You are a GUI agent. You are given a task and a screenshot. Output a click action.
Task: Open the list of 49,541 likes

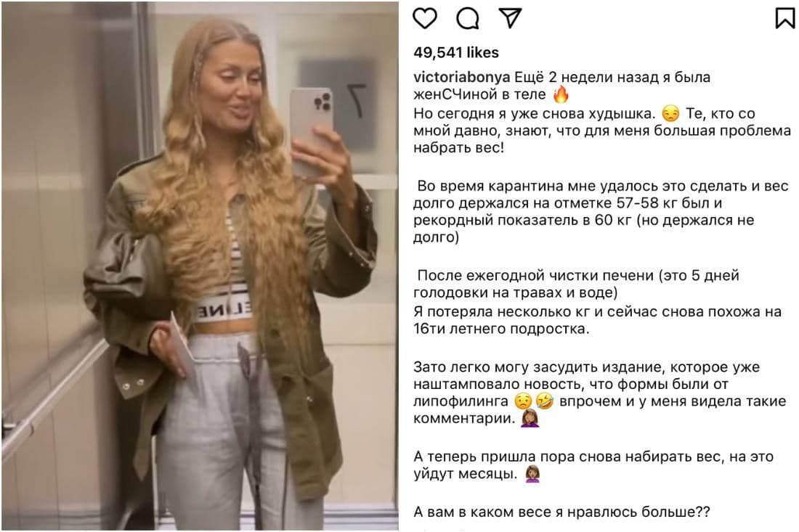pos(456,52)
